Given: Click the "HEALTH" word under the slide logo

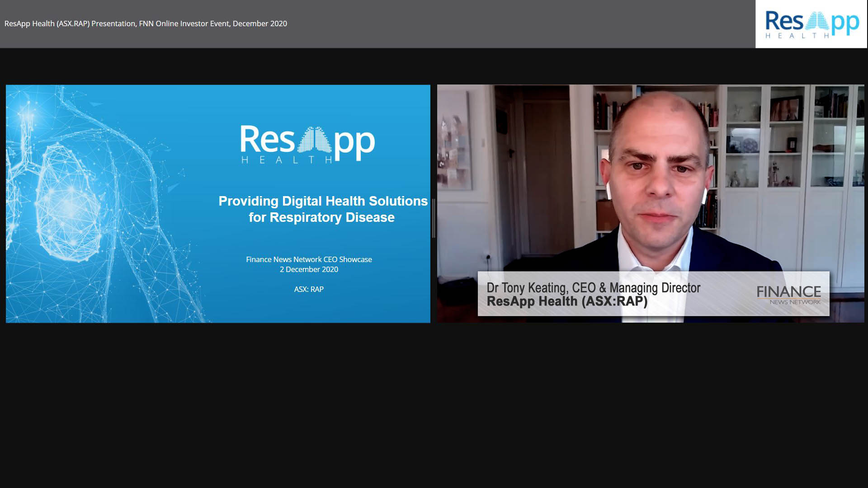Looking at the screenshot, I should pyautogui.click(x=287, y=160).
